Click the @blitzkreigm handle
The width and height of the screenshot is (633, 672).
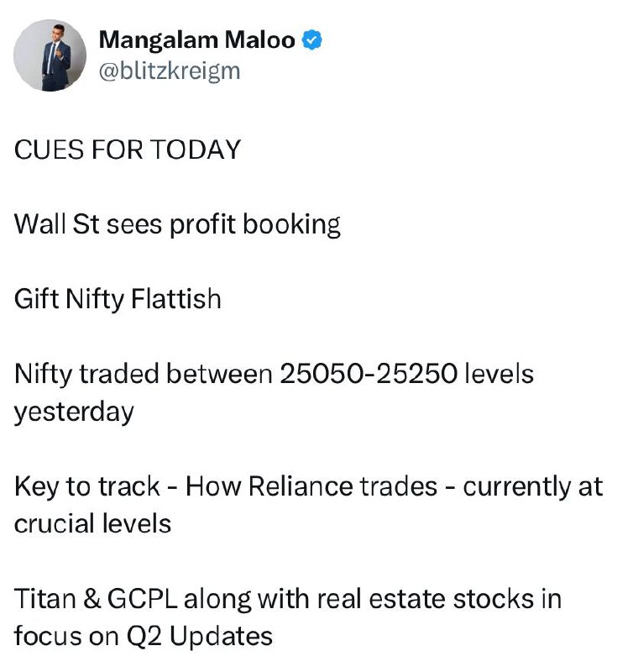point(170,71)
